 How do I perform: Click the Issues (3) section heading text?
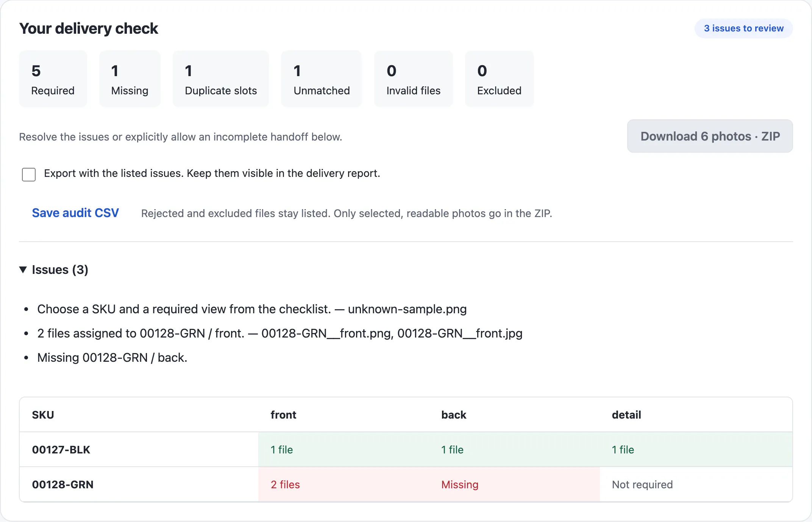point(60,270)
